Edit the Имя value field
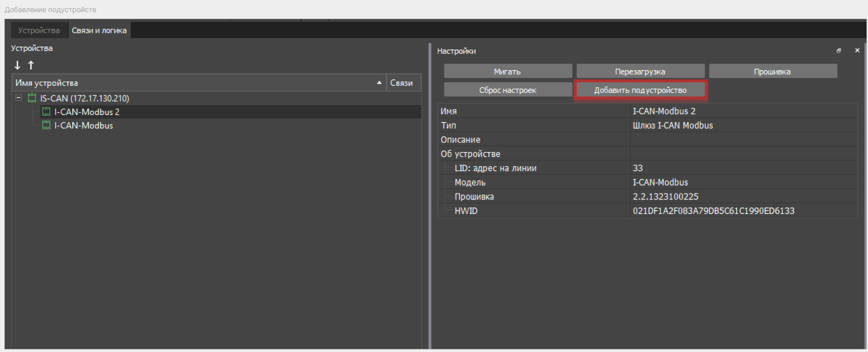The image size is (868, 352). pos(743,111)
